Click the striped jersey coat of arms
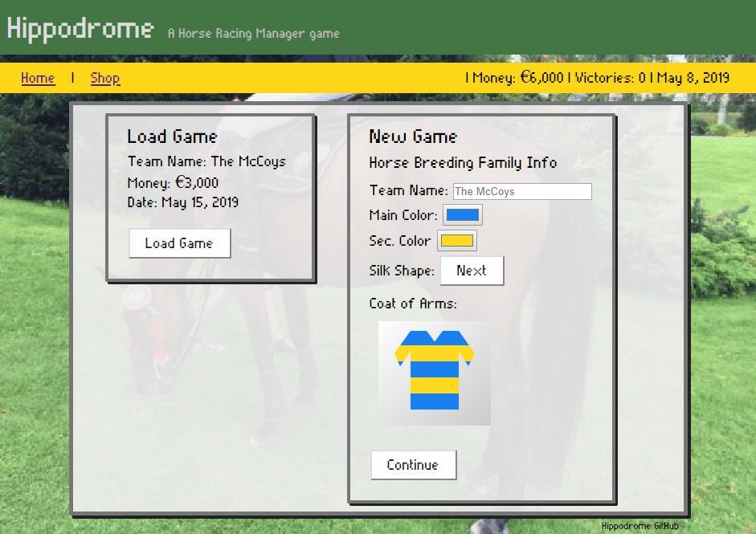 [434, 373]
